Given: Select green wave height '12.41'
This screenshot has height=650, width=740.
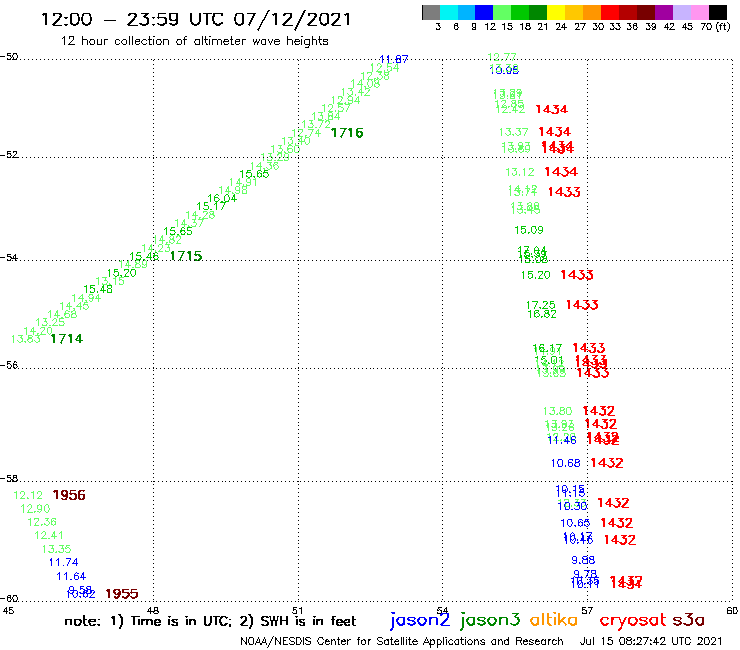Looking at the screenshot, I should pyautogui.click(x=49, y=535).
